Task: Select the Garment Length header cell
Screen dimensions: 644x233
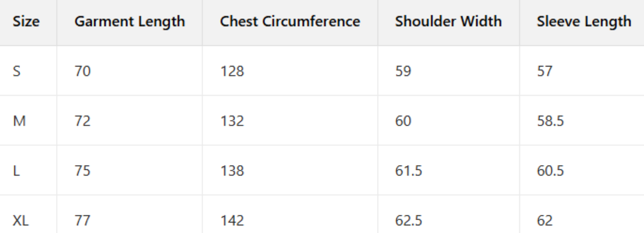Action: [130, 21]
